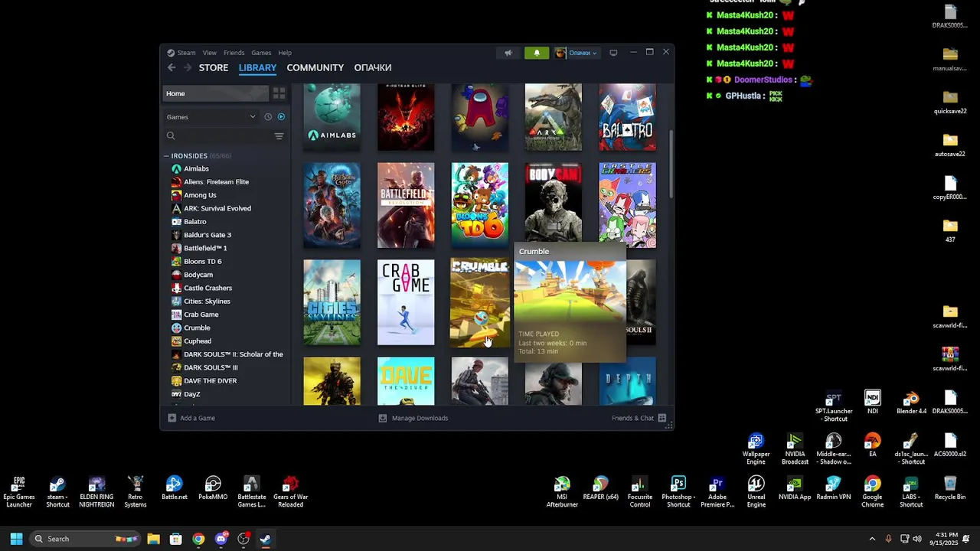Open advanced filter options in library search
Viewport: 980px width, 551px height.
click(279, 136)
